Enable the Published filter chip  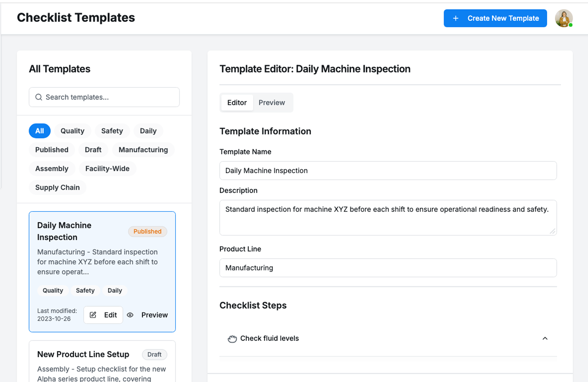coord(52,150)
